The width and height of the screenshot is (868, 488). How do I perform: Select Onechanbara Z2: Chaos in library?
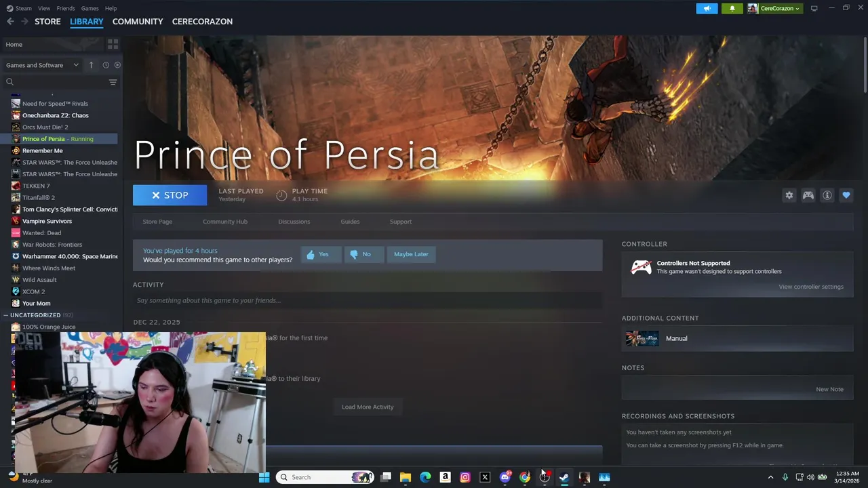pos(55,115)
